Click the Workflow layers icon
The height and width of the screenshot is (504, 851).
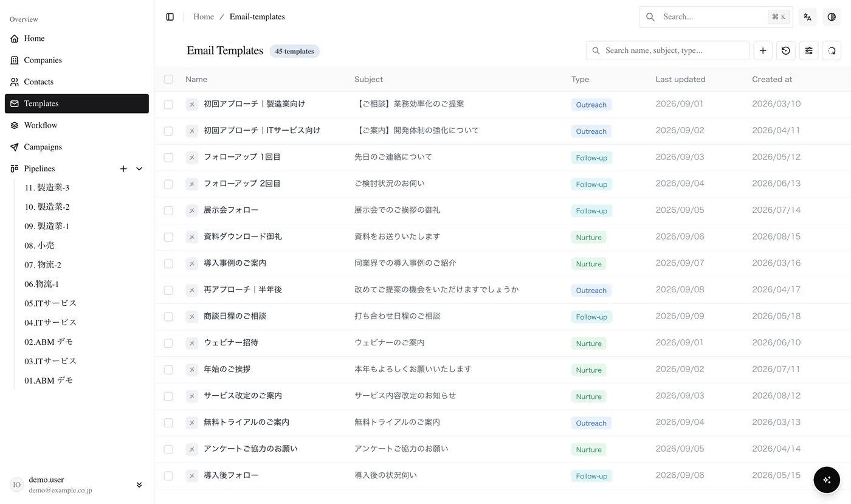point(15,125)
